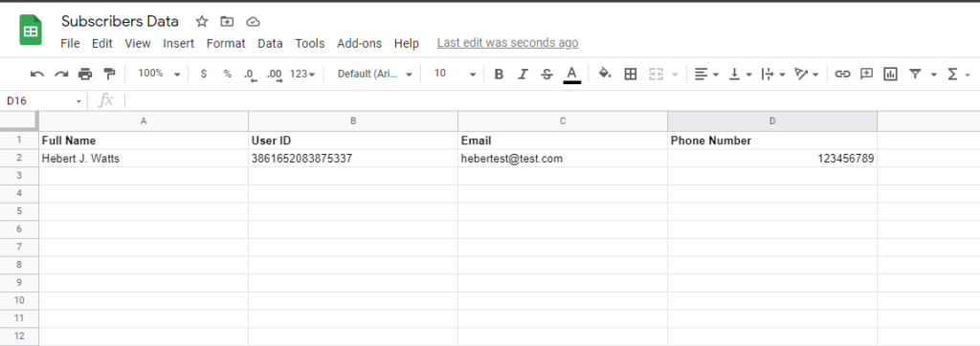Click 'Last edit was seconds ago' link
The image size is (980, 346).
[507, 43]
